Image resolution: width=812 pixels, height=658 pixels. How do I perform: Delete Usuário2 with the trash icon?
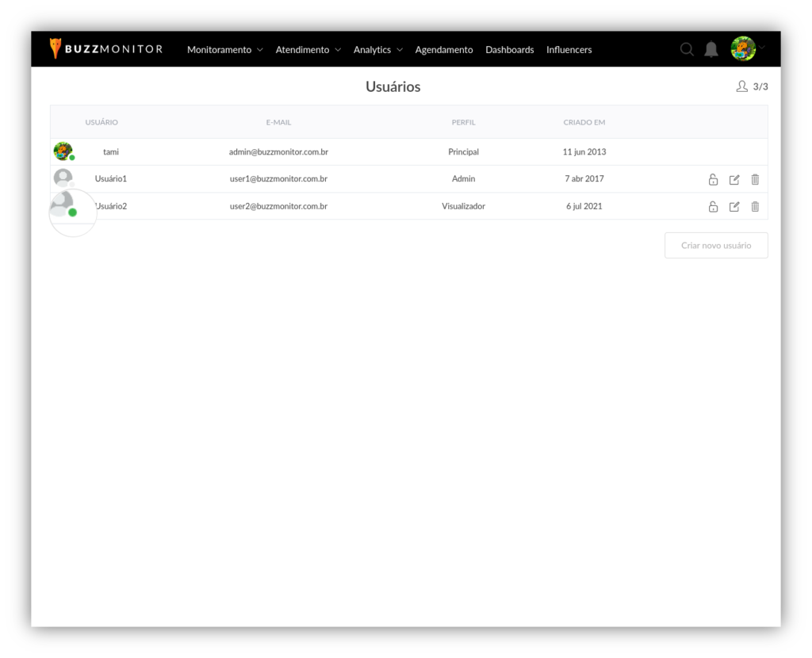coord(755,207)
